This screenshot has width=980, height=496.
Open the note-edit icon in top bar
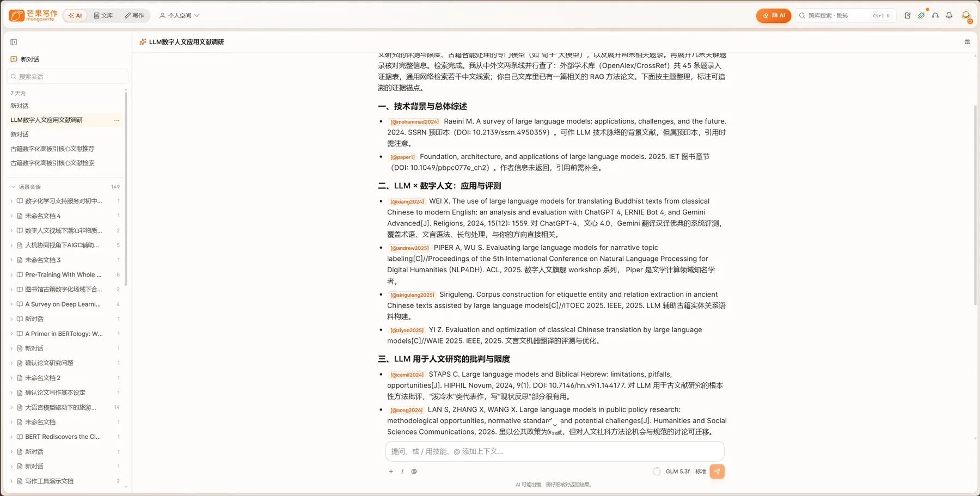click(x=907, y=15)
